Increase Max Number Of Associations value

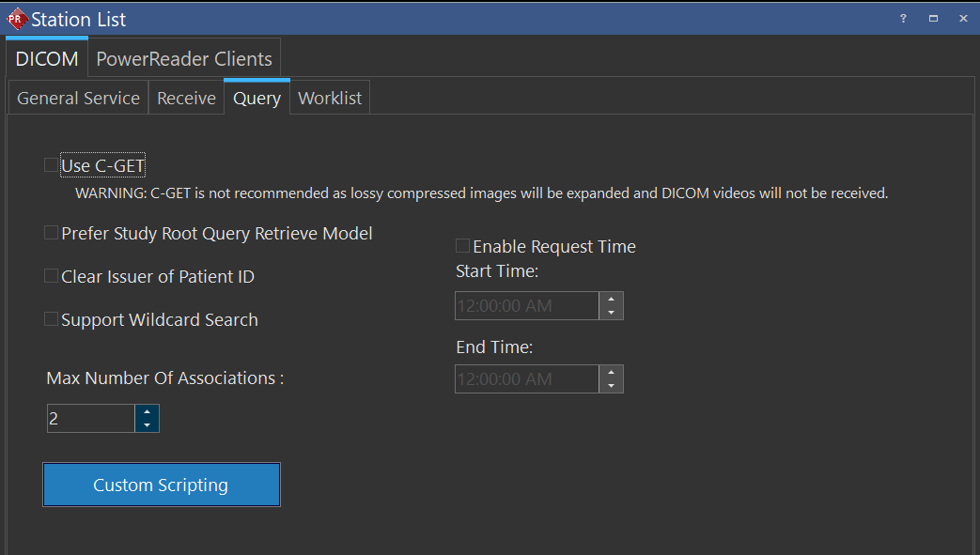coord(147,411)
